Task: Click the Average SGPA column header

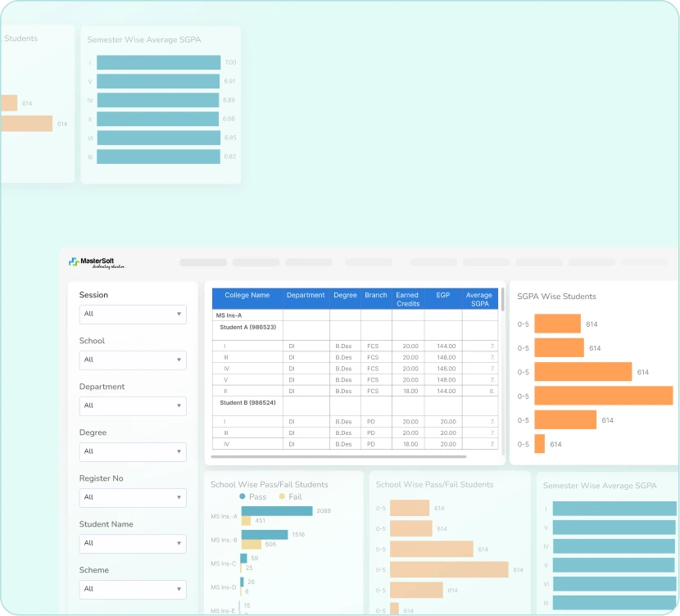Action: click(x=479, y=299)
